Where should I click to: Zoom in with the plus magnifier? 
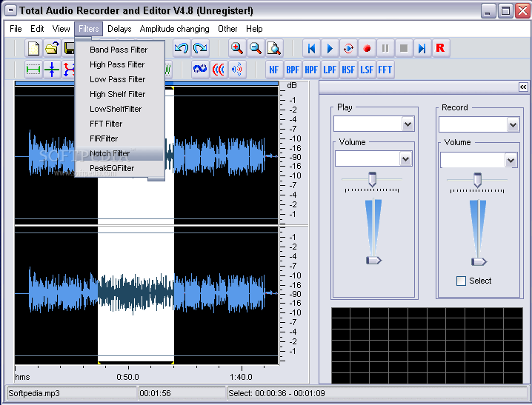coord(237,48)
